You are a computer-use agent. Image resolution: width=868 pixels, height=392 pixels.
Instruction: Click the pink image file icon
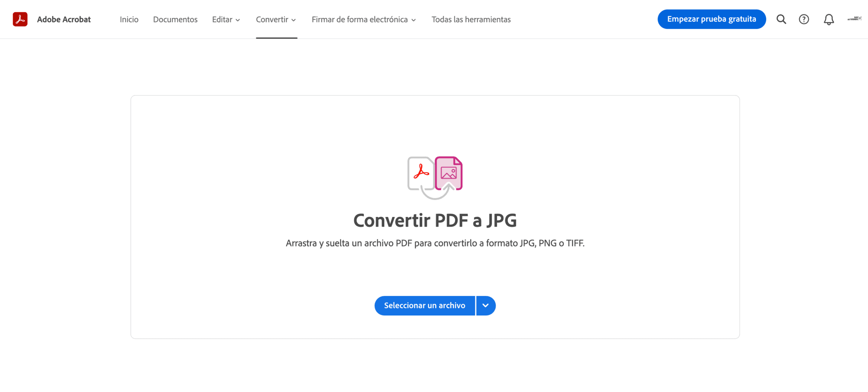(x=449, y=173)
